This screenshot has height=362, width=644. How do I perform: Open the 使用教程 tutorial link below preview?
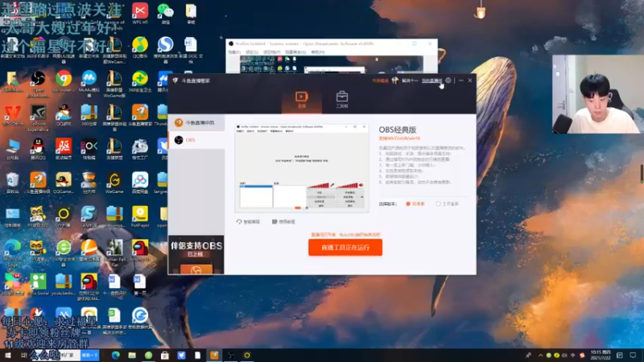click(283, 222)
